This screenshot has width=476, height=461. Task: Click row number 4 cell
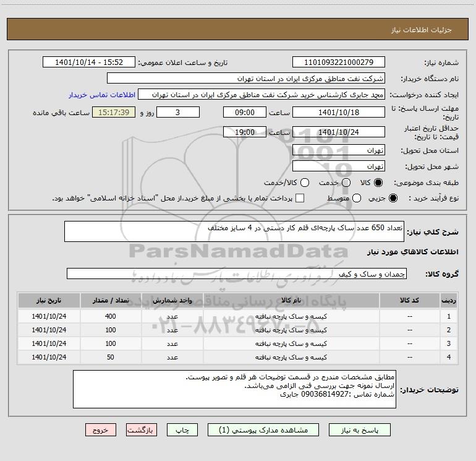point(449,357)
